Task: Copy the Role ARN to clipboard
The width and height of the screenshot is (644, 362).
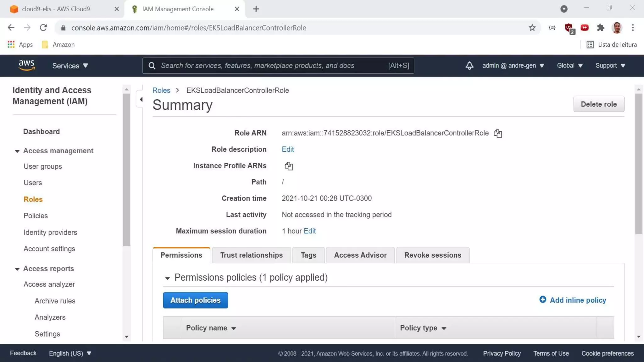Action: click(498, 133)
